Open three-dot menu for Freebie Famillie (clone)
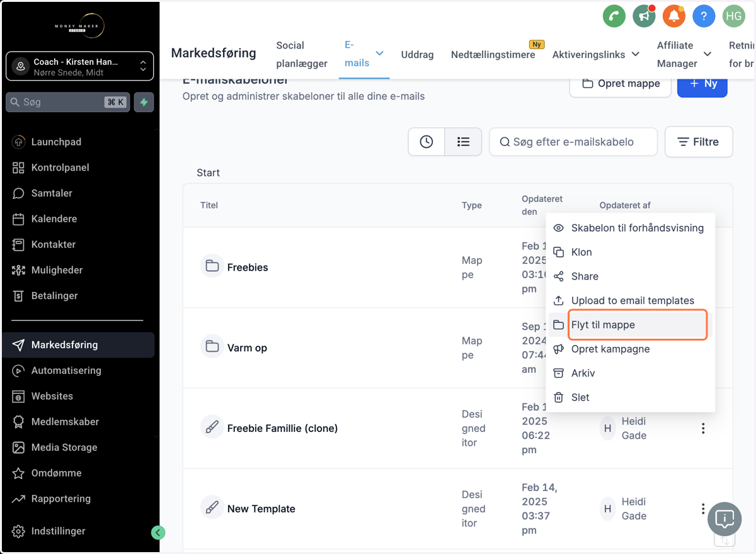 tap(703, 429)
